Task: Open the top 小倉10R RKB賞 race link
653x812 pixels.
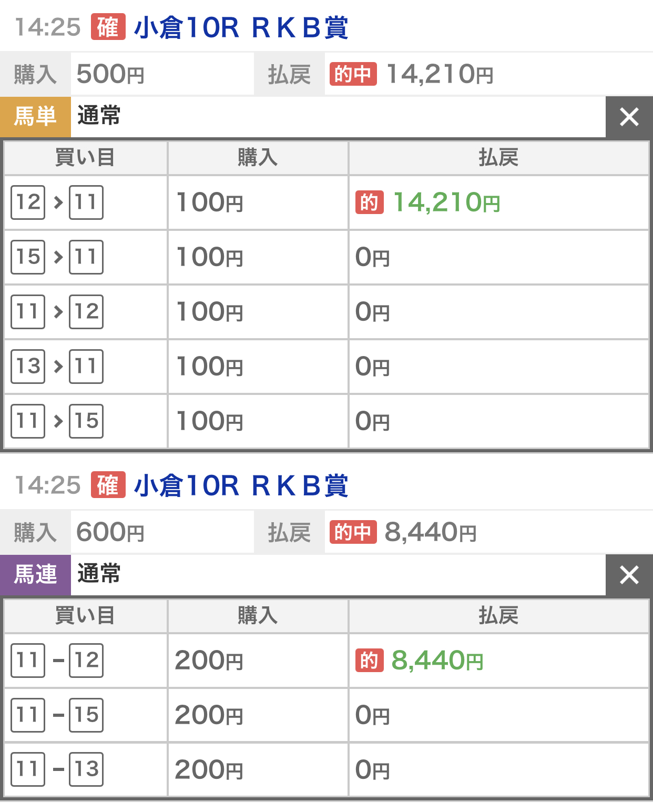Action: point(241,27)
